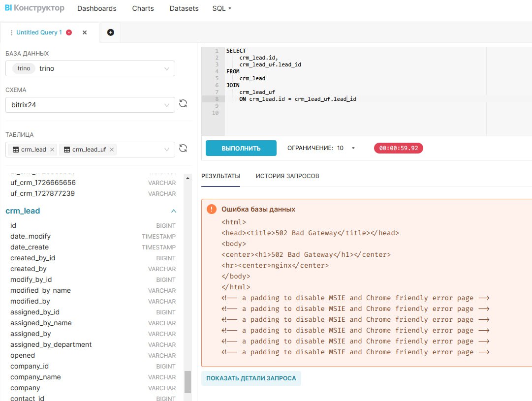Image resolution: width=532 pixels, height=401 pixels.
Task: Click the database error warning icon
Action: (212, 209)
